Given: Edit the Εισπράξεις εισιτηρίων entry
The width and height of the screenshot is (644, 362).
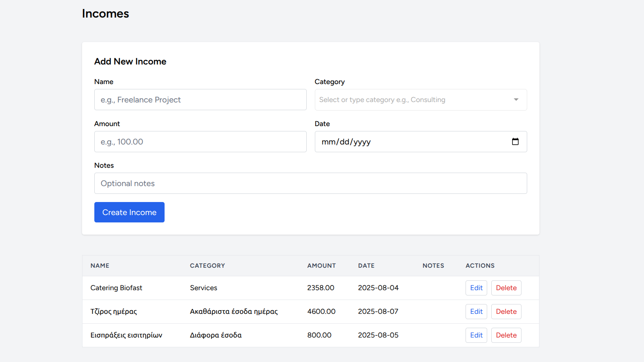Looking at the screenshot, I should click(x=476, y=335).
